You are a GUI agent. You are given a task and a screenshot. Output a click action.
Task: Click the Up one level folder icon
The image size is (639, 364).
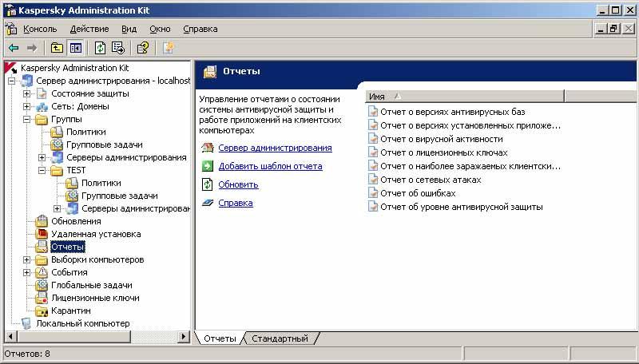click(57, 48)
